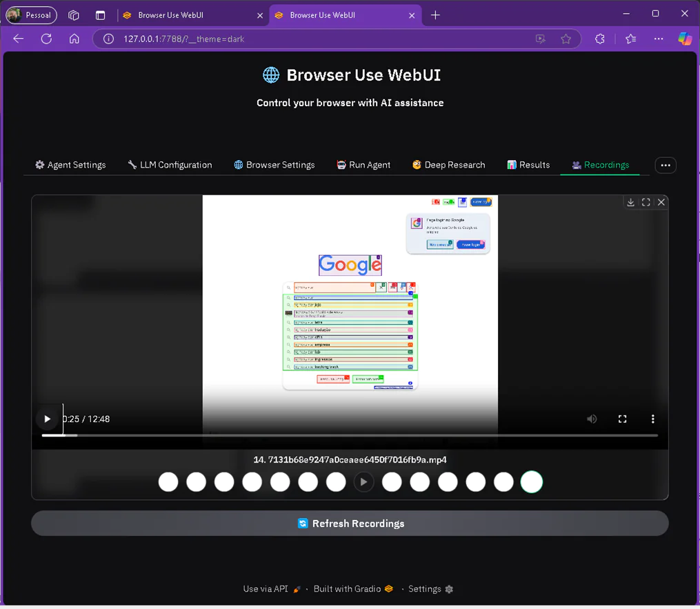Open the Pessoal profile menu
700x609 pixels.
(31, 14)
